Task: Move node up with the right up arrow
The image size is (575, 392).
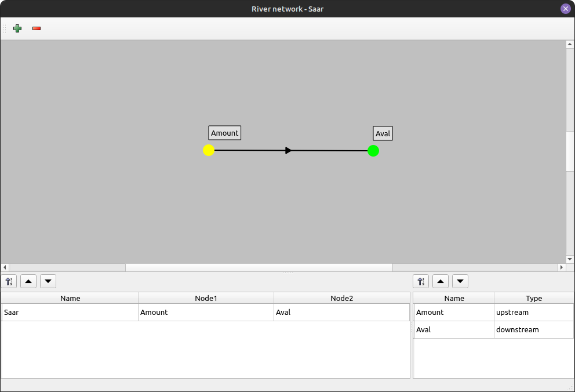Action: coord(441,282)
